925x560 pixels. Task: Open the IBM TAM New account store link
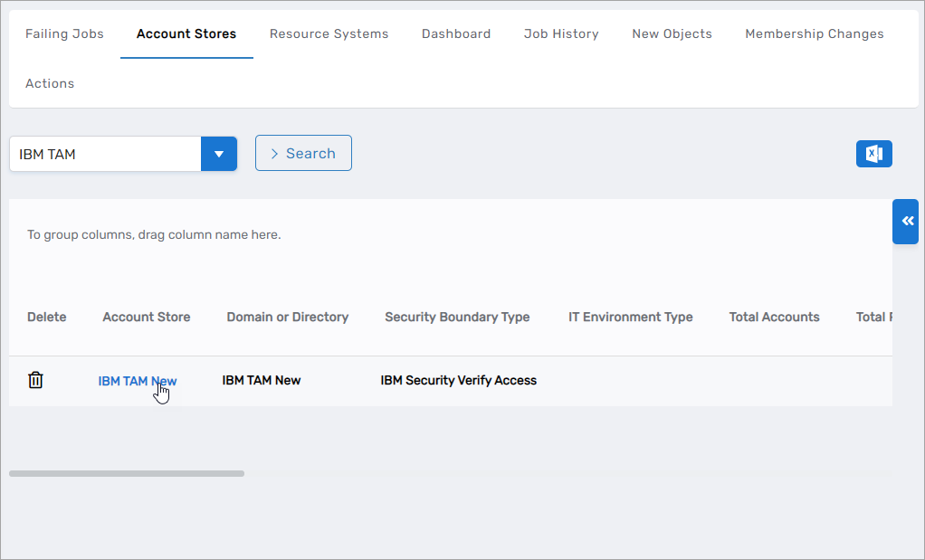click(137, 381)
